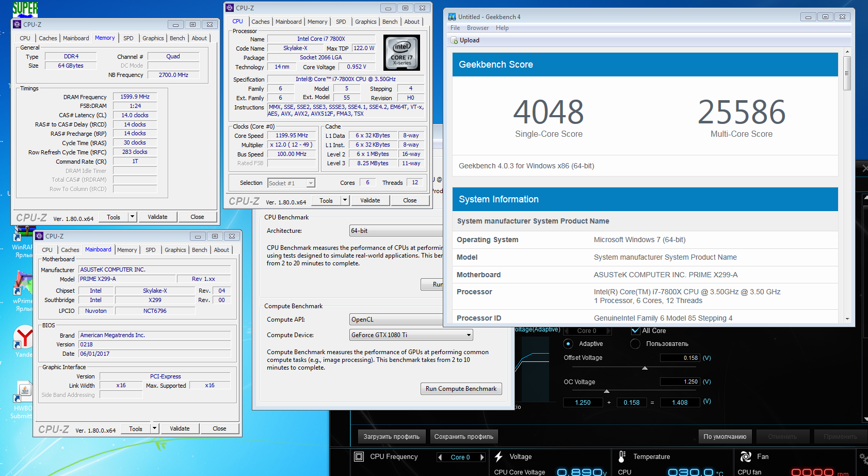
Task: Click the Upload icon in Geekbench toolbar
Action: [x=454, y=40]
